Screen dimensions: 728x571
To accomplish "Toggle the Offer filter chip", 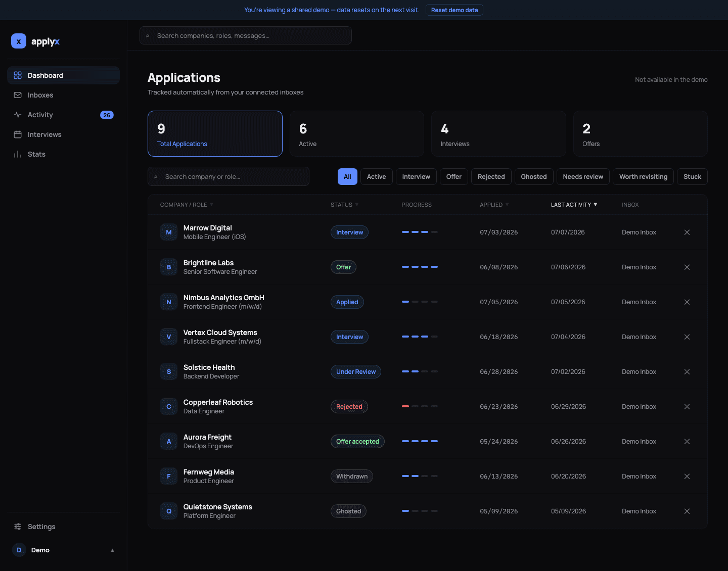I will pos(454,177).
